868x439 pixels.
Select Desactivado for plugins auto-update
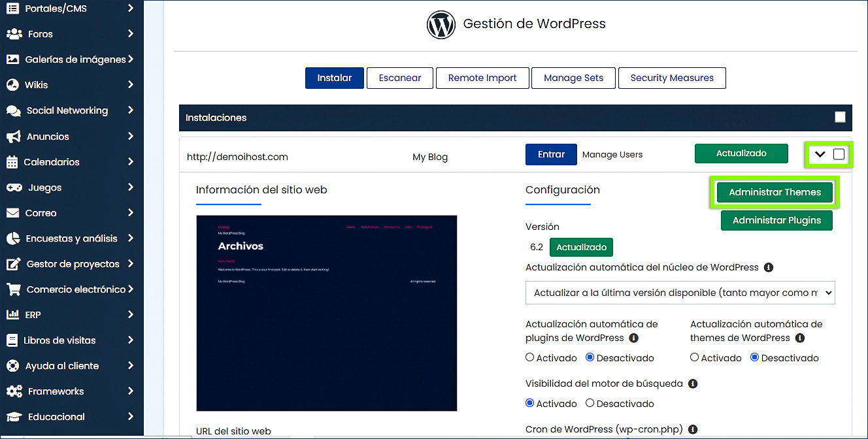pyautogui.click(x=590, y=357)
